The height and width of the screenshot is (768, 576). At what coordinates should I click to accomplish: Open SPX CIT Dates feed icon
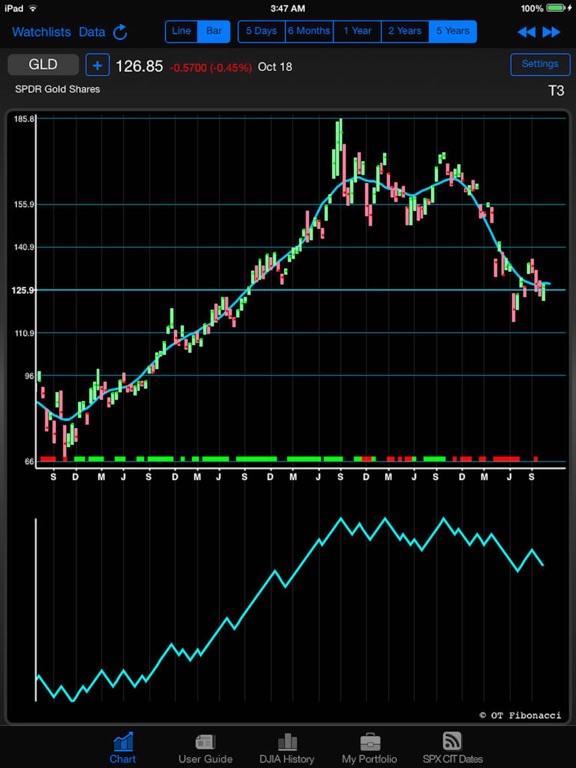(x=452, y=741)
